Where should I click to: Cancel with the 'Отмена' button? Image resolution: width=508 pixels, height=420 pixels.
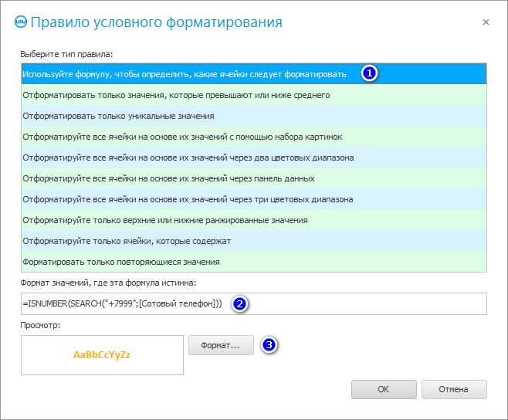click(x=454, y=389)
